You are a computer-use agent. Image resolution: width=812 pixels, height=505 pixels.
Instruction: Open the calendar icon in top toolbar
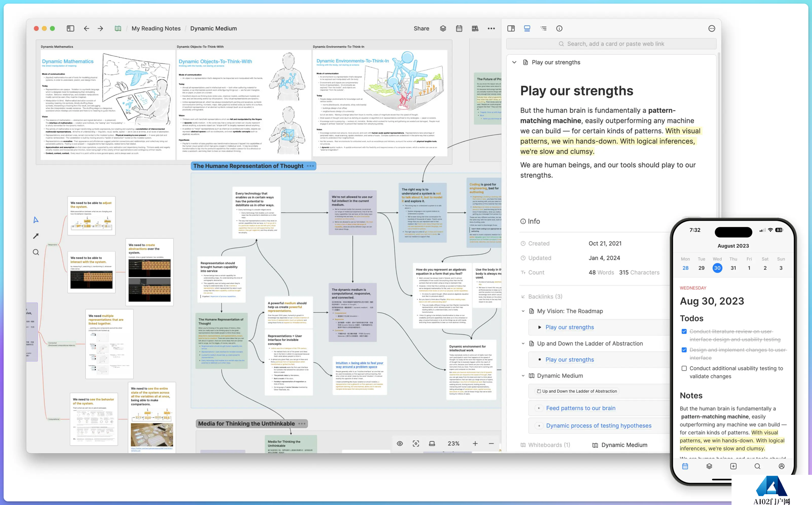pyautogui.click(x=459, y=29)
